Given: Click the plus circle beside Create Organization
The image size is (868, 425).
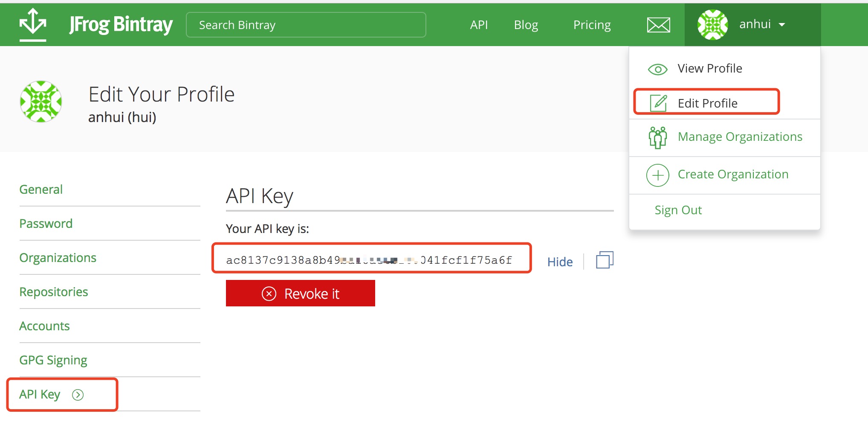Looking at the screenshot, I should (658, 175).
